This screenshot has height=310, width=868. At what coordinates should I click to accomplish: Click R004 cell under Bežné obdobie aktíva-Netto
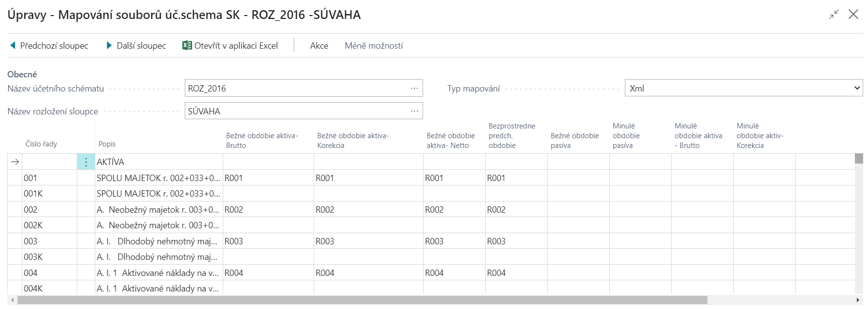434,273
